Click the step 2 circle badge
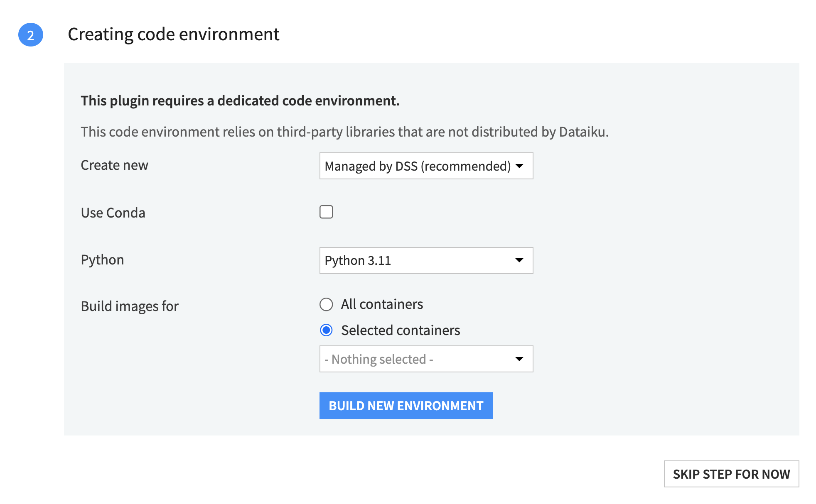Screen dimensions: 816x504 (x=31, y=35)
